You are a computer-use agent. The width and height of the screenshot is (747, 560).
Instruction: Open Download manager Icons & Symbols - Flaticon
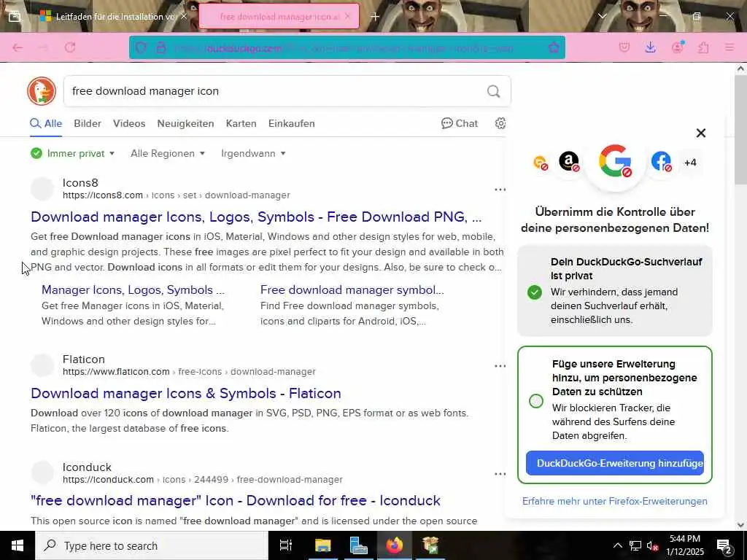coord(186,393)
